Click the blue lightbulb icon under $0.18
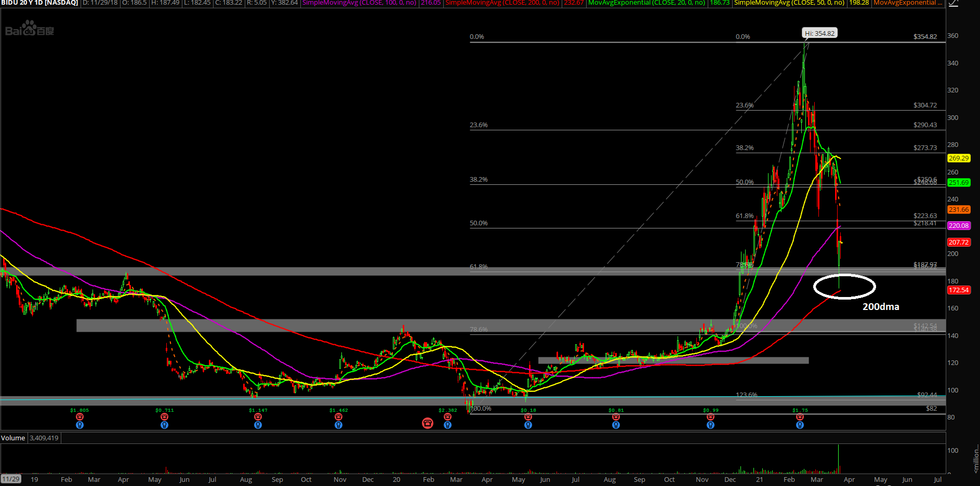This screenshot has height=486, width=980. pos(528,425)
